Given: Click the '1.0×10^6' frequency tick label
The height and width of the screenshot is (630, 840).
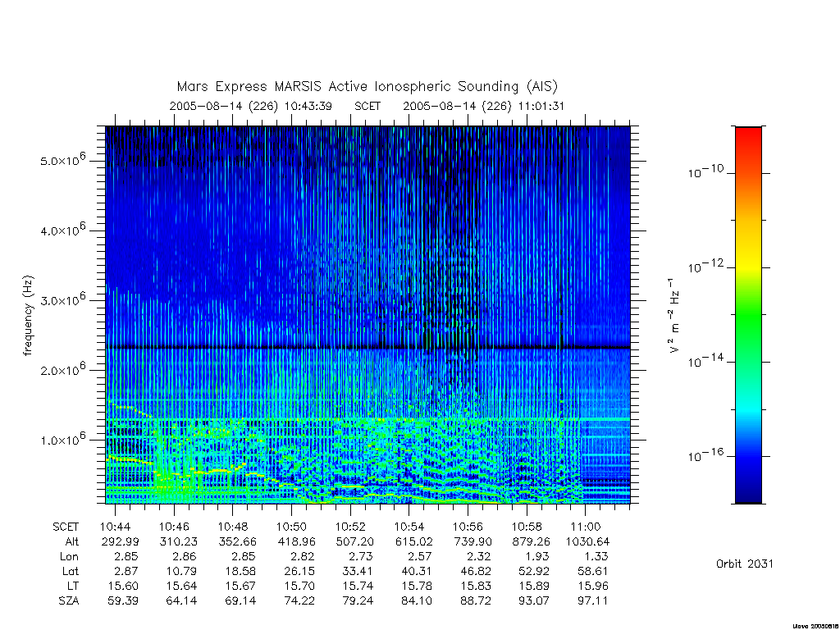Looking at the screenshot, I should point(62,439).
